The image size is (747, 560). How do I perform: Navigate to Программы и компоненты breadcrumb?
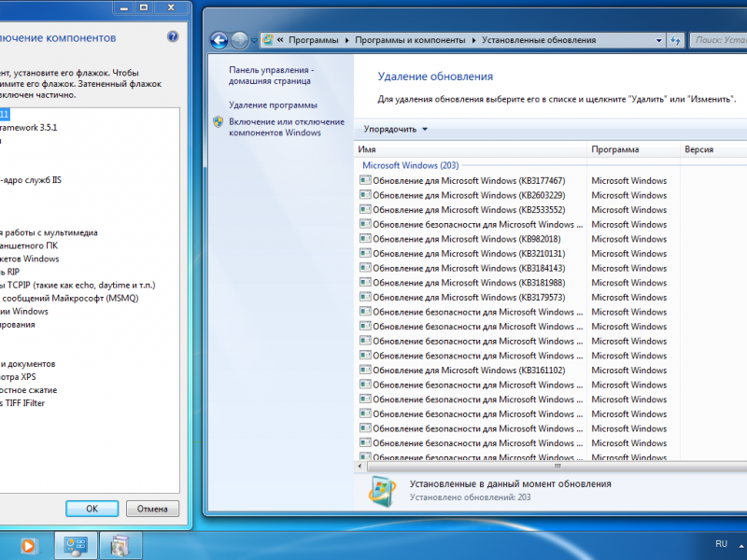click(410, 40)
